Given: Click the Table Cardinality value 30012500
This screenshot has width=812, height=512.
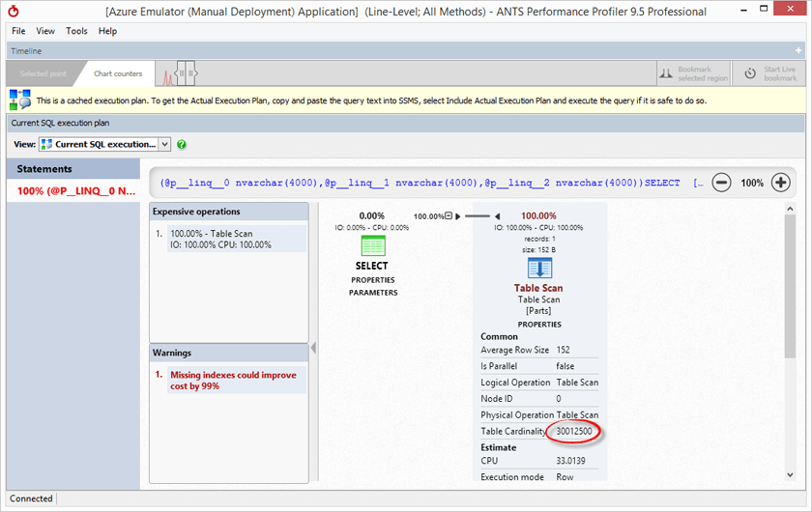Looking at the screenshot, I should 574,431.
